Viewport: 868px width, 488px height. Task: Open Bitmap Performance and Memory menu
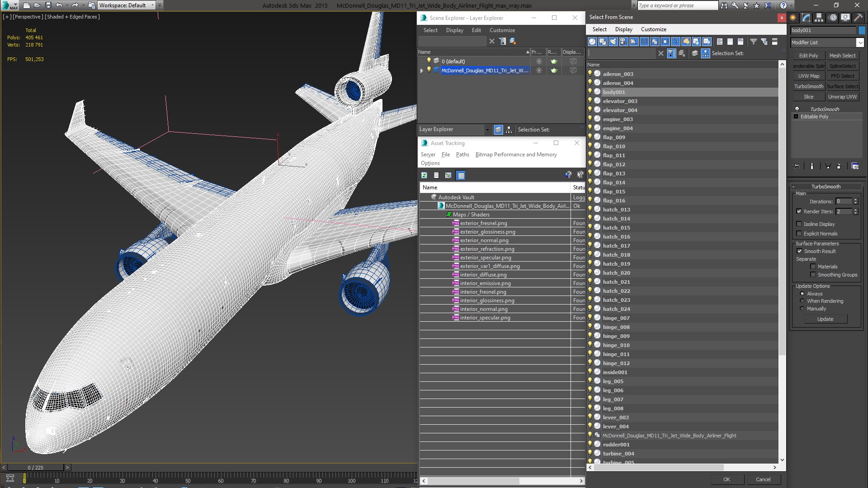click(x=516, y=155)
